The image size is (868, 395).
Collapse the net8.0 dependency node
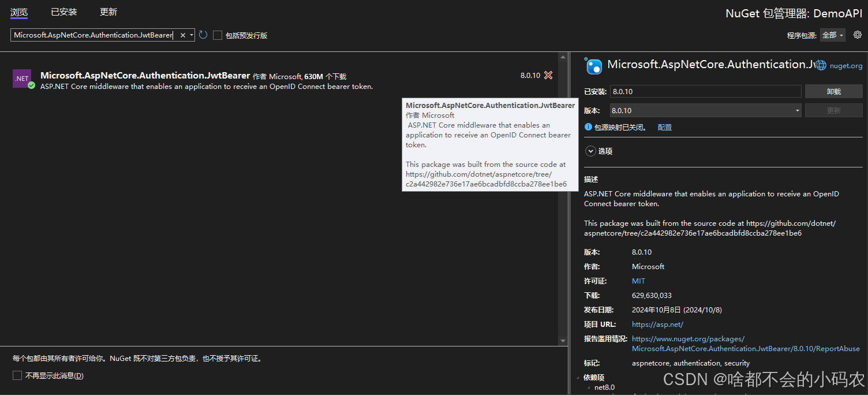(x=589, y=387)
